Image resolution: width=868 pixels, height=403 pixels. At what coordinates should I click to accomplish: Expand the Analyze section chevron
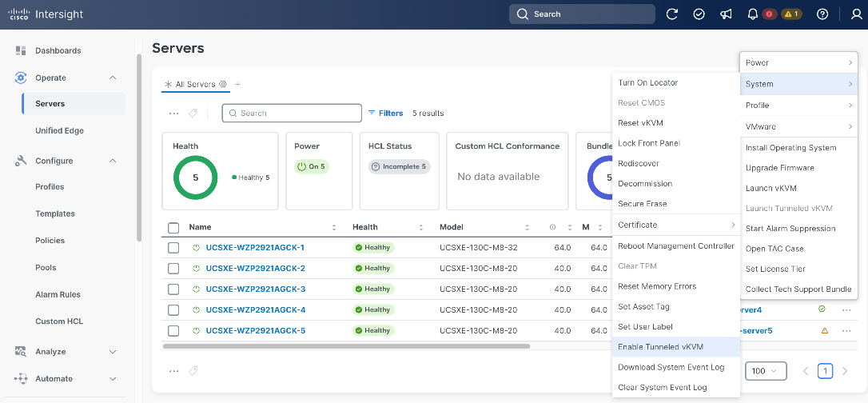pos(113,352)
